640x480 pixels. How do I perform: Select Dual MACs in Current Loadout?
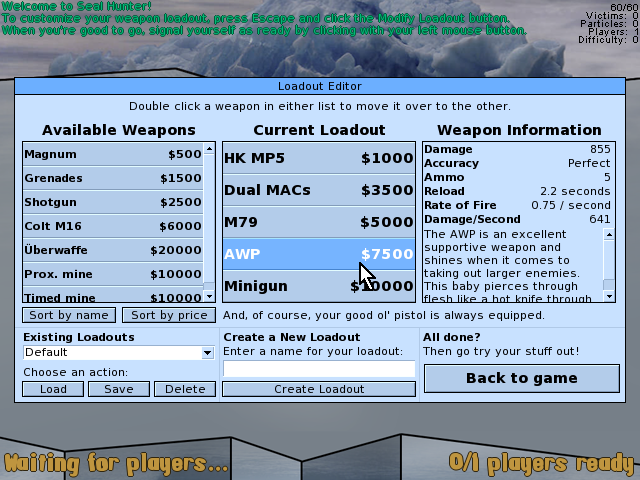click(x=319, y=190)
